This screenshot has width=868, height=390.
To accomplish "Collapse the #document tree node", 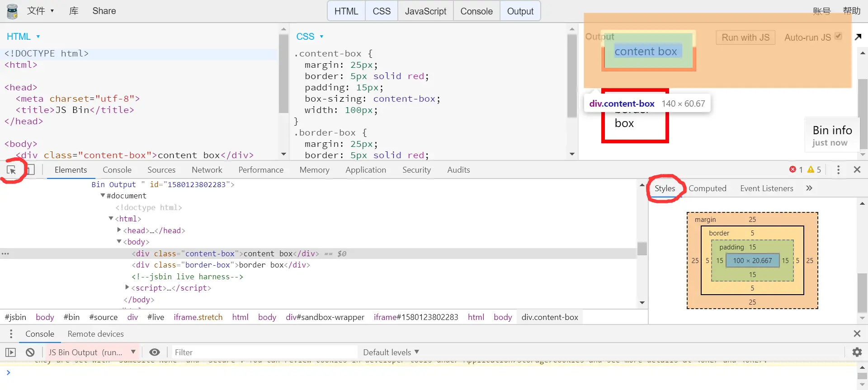I will [103, 196].
